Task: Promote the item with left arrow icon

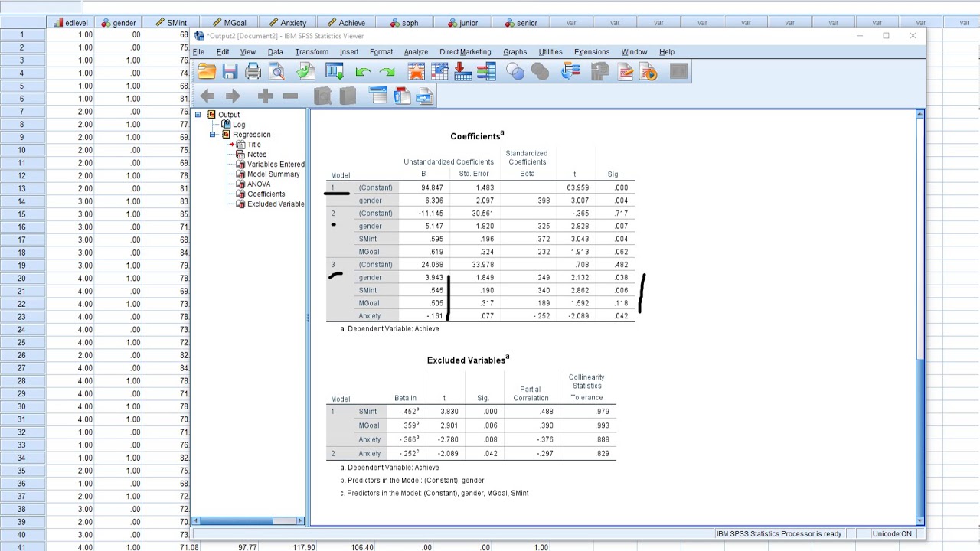Action: [207, 96]
